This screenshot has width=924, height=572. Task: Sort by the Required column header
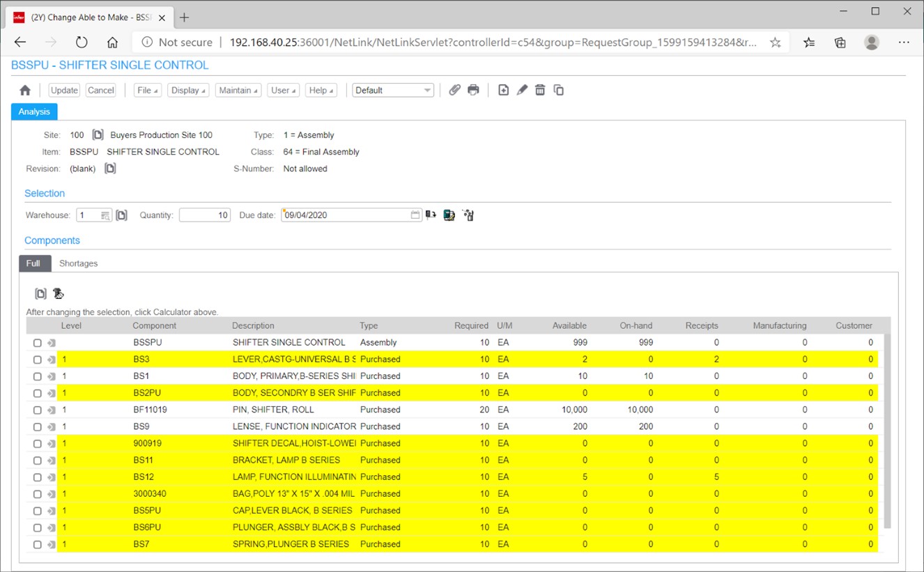coord(471,325)
